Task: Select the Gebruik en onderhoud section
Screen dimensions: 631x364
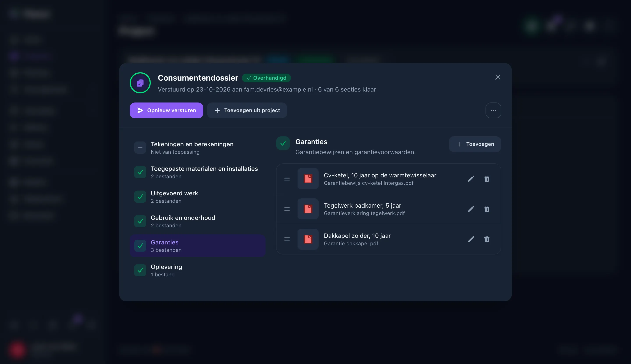Action: [197, 221]
